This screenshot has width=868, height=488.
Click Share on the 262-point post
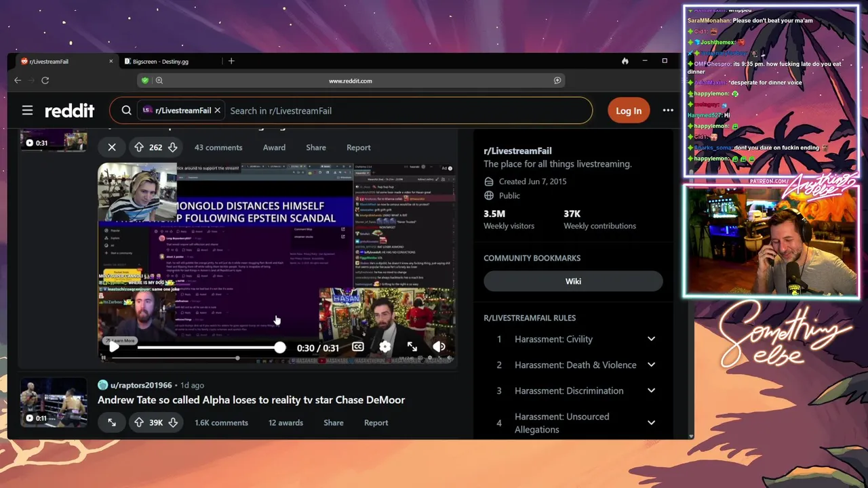316,147
